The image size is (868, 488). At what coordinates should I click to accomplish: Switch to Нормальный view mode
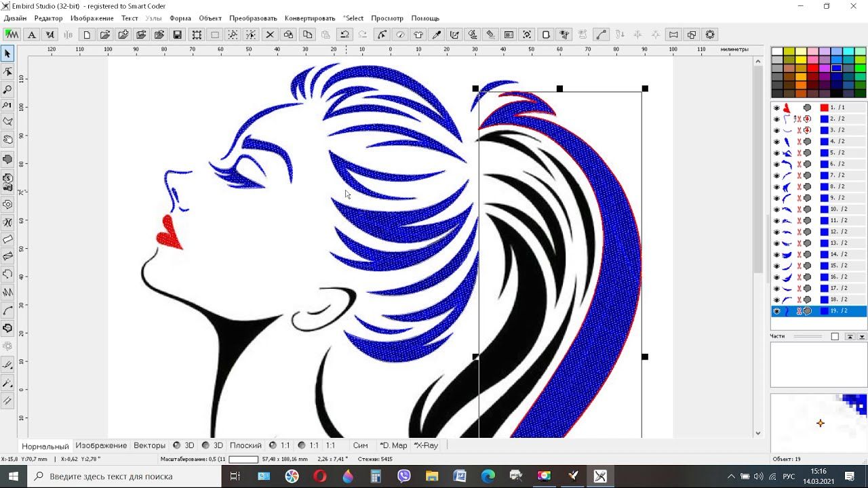pyautogui.click(x=45, y=446)
